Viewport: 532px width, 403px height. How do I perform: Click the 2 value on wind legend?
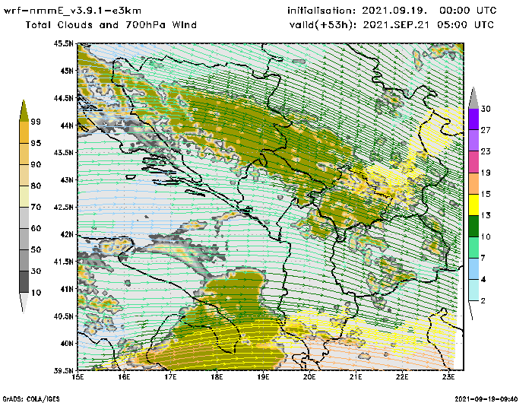coord(483,301)
